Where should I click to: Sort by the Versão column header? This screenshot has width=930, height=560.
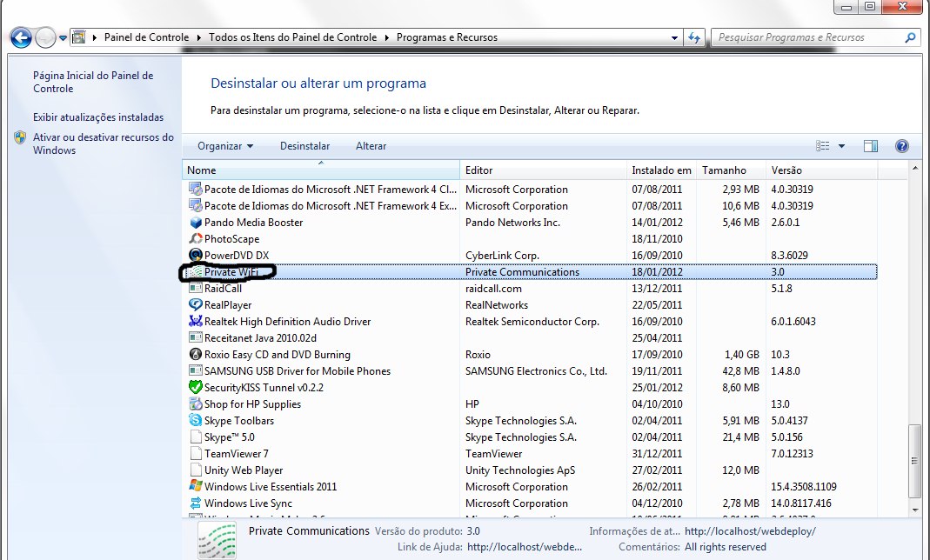coord(821,170)
